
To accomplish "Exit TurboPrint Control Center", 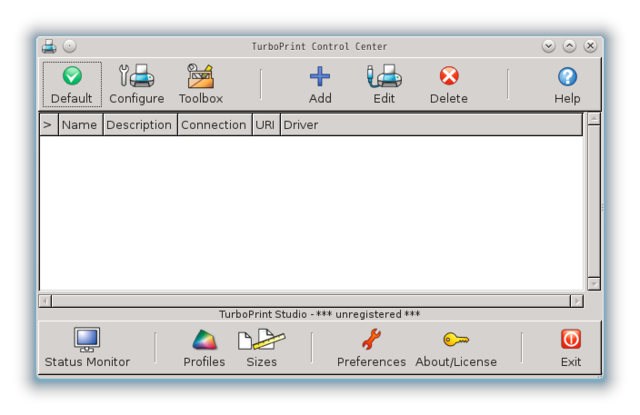I will click(571, 348).
